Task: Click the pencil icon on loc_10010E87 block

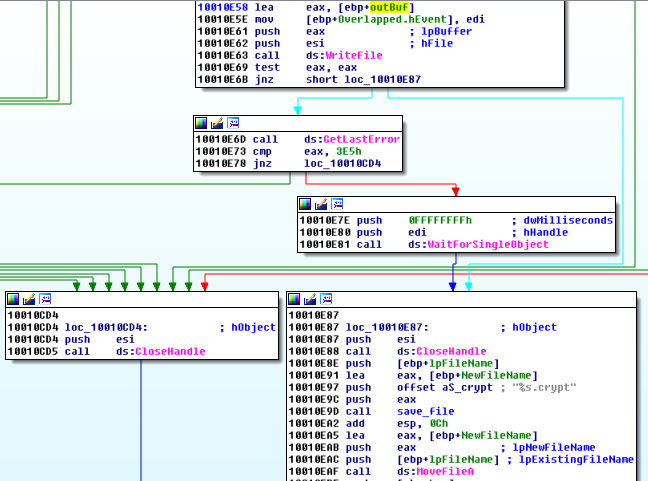Action: click(311, 298)
